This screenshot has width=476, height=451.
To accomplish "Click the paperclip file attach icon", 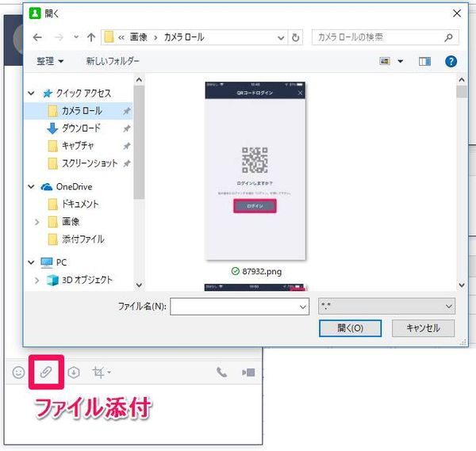I will click(x=46, y=373).
